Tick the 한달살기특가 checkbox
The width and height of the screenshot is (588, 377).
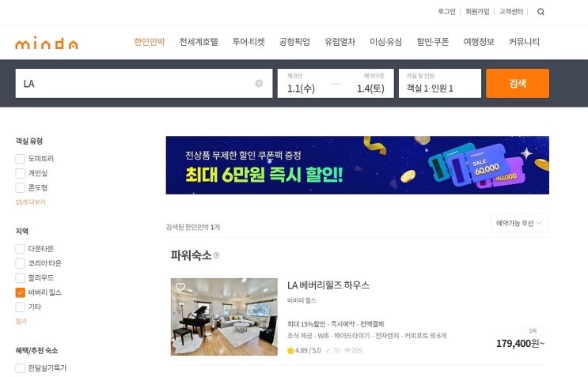tap(21, 368)
